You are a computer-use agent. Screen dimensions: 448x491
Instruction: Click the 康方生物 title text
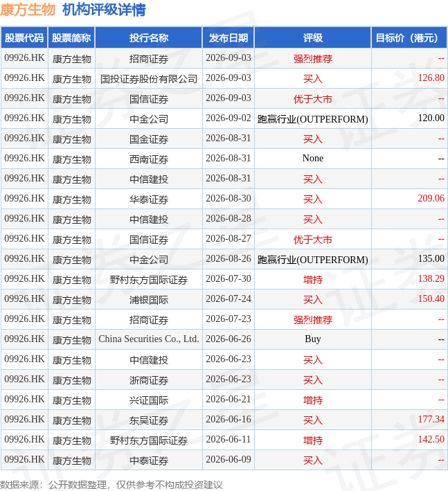tap(28, 10)
